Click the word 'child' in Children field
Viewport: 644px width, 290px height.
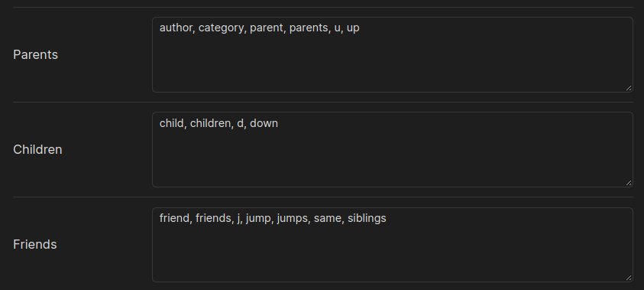coord(171,123)
